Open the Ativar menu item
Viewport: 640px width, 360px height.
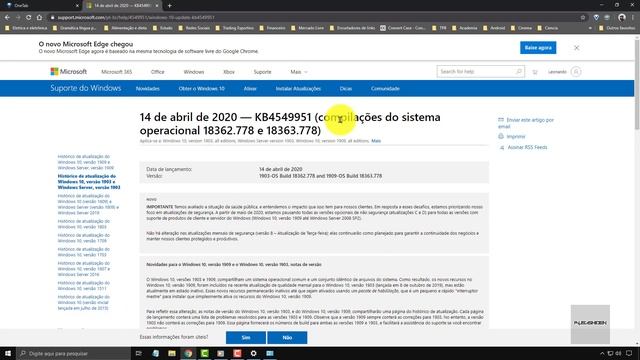[x=250, y=89]
